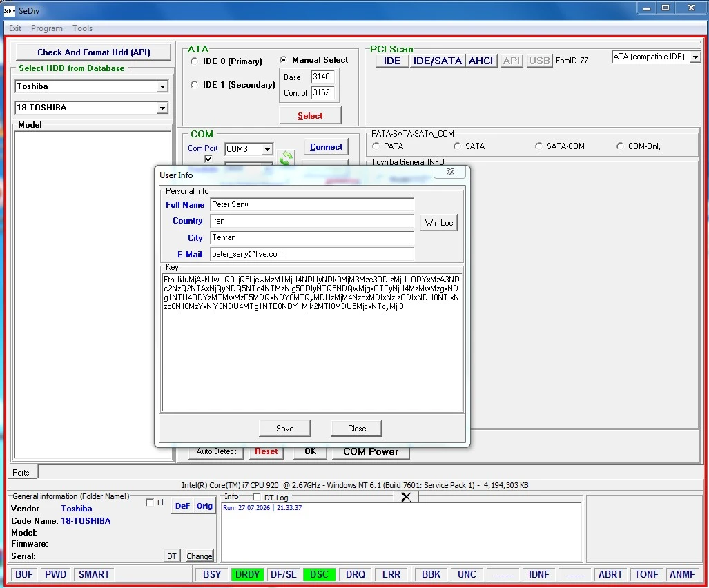Select IDE 1 (Secondary) radio button

pyautogui.click(x=194, y=84)
